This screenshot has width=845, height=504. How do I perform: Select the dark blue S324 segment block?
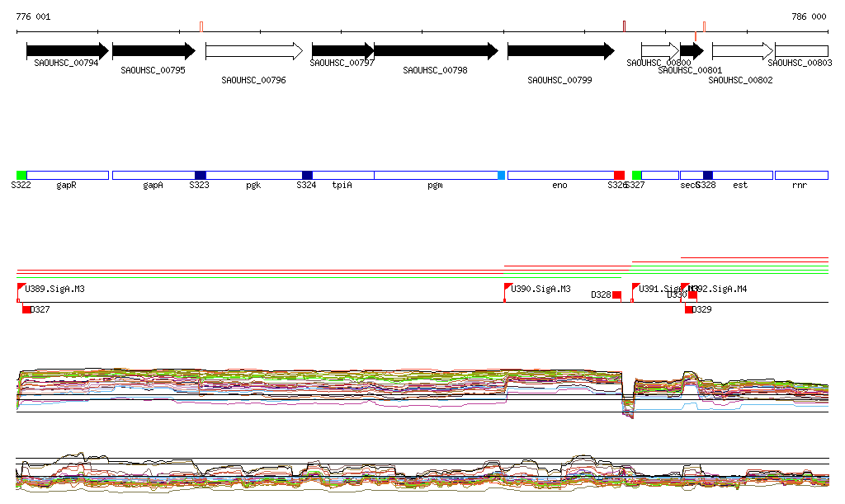(308, 176)
